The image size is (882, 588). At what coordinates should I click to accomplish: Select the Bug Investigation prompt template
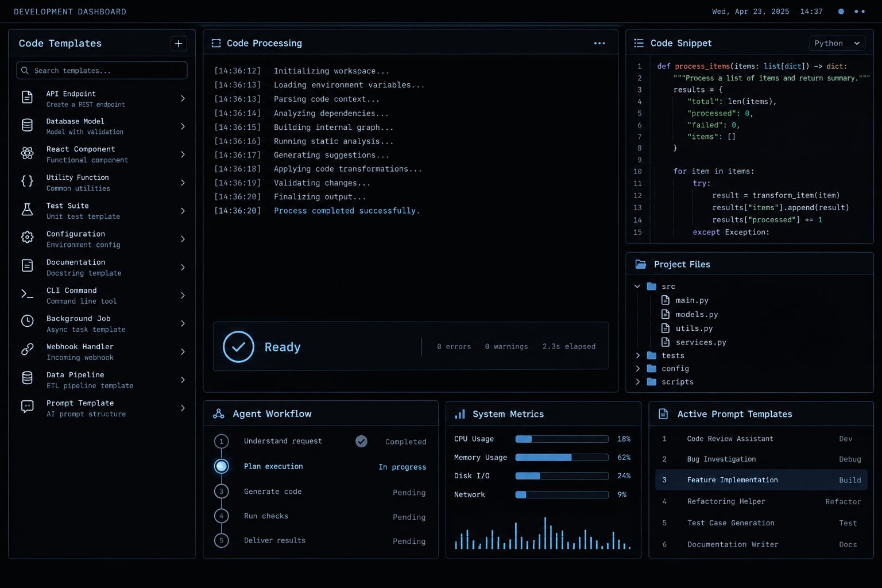point(761,459)
